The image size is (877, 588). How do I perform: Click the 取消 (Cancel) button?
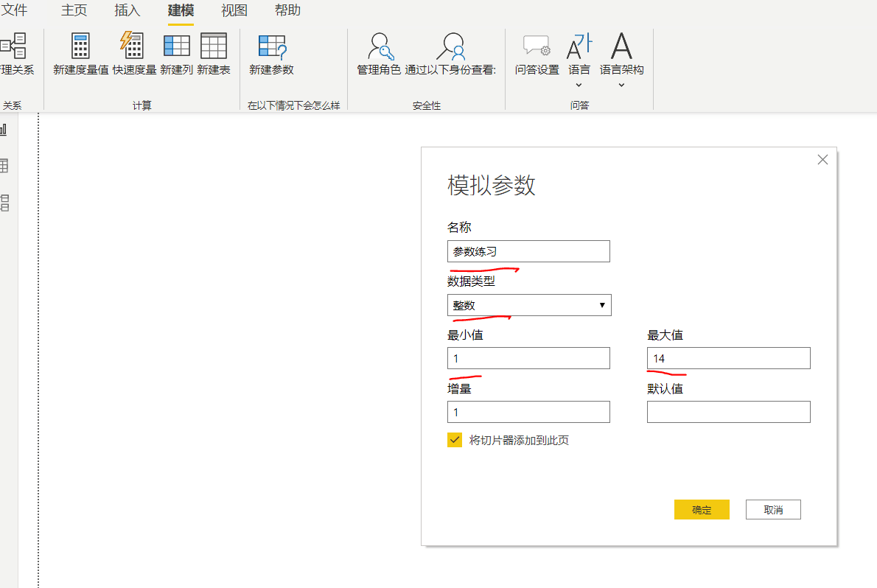click(774, 510)
